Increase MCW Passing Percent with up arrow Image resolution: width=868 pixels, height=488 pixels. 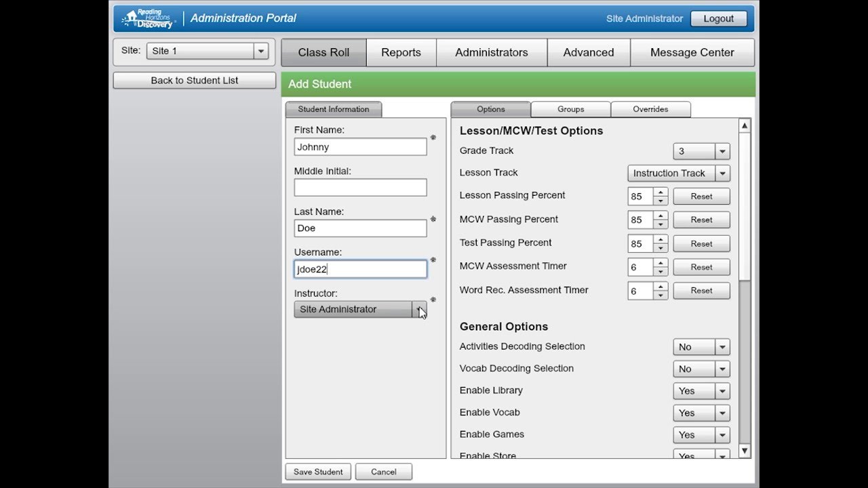point(660,216)
